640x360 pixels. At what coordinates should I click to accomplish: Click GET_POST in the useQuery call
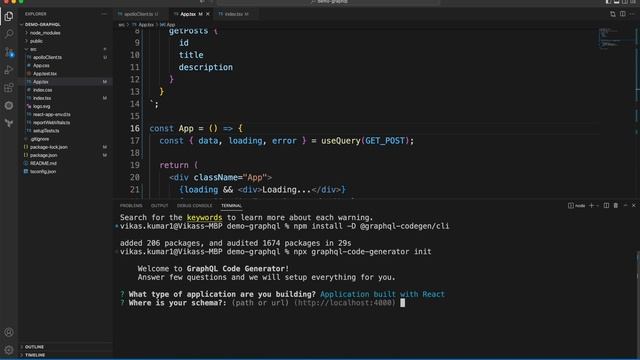[384, 140]
